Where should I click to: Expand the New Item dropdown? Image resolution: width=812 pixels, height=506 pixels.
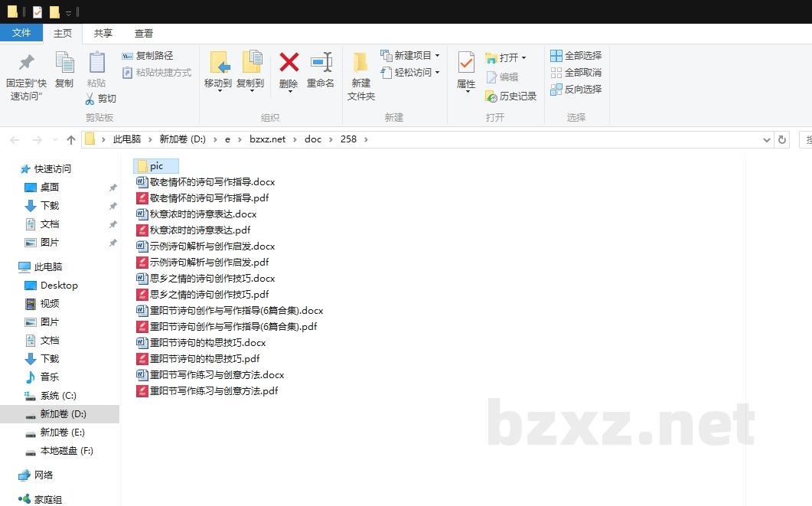pos(437,56)
